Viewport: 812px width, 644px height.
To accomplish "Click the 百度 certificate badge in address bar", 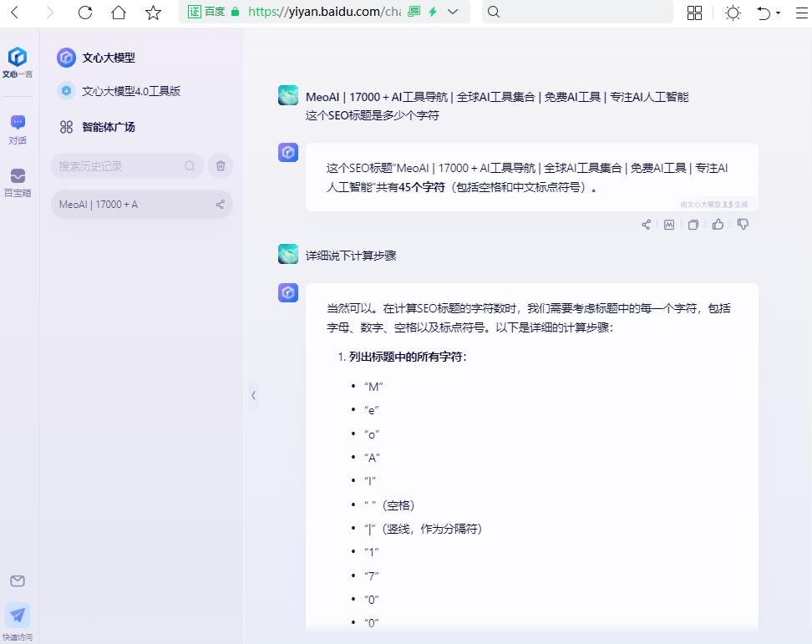I will 206,12.
